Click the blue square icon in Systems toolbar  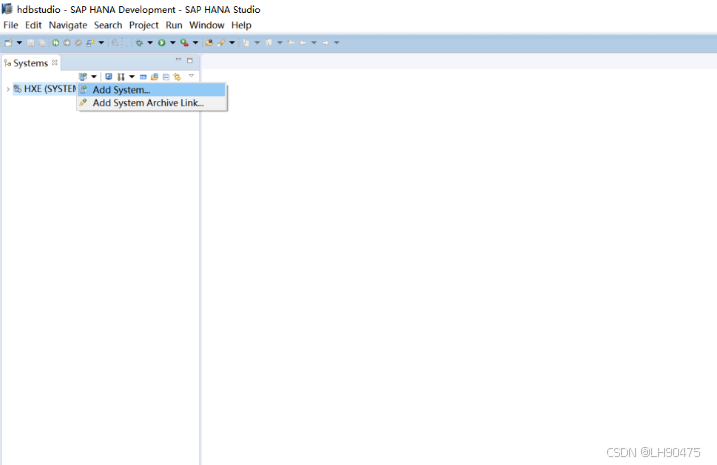point(108,77)
